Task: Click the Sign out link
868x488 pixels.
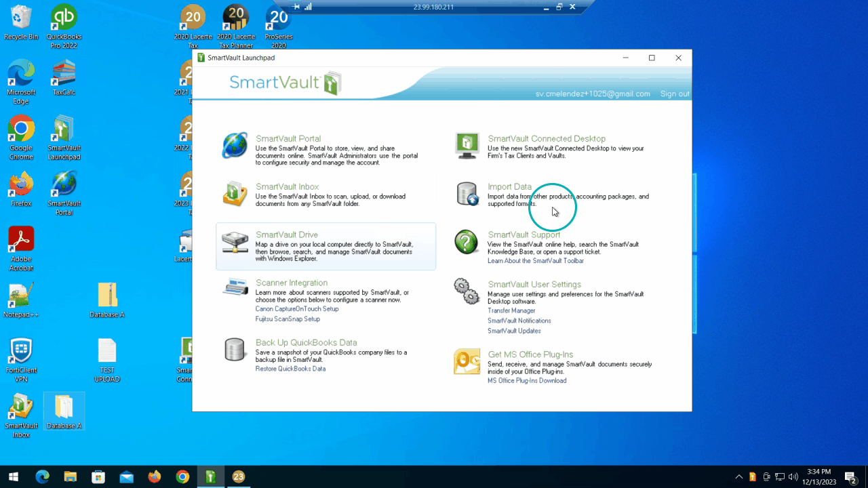Action: [675, 94]
